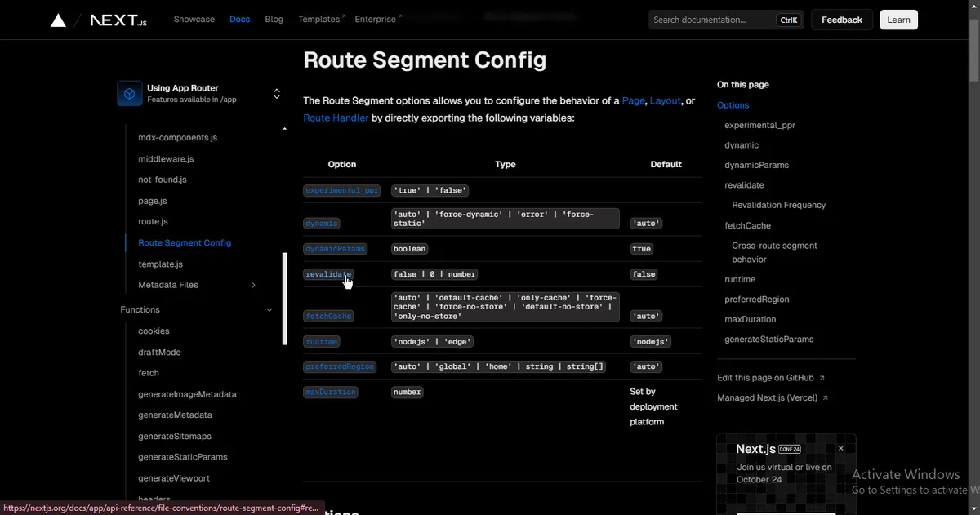Click the revalidate option link

(328, 274)
